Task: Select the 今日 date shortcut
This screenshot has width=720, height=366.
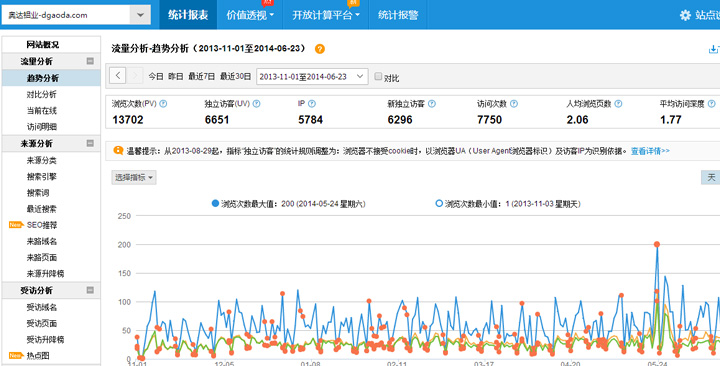Action: pos(156,77)
